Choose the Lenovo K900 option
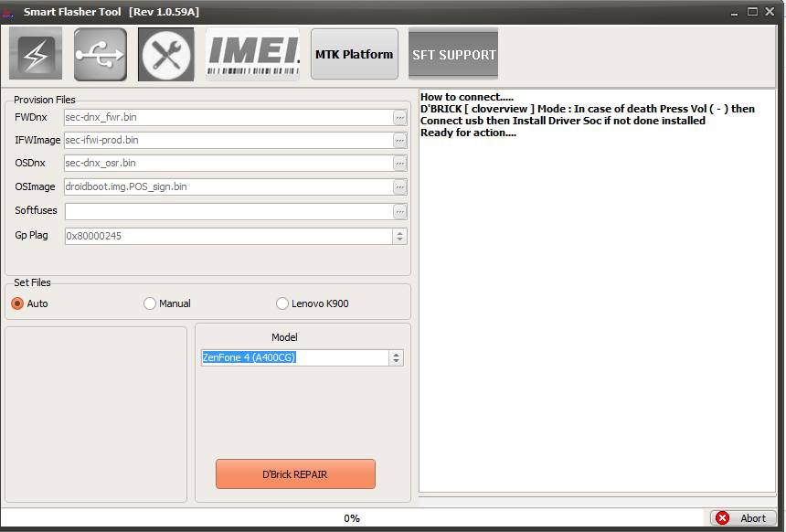 [282, 303]
